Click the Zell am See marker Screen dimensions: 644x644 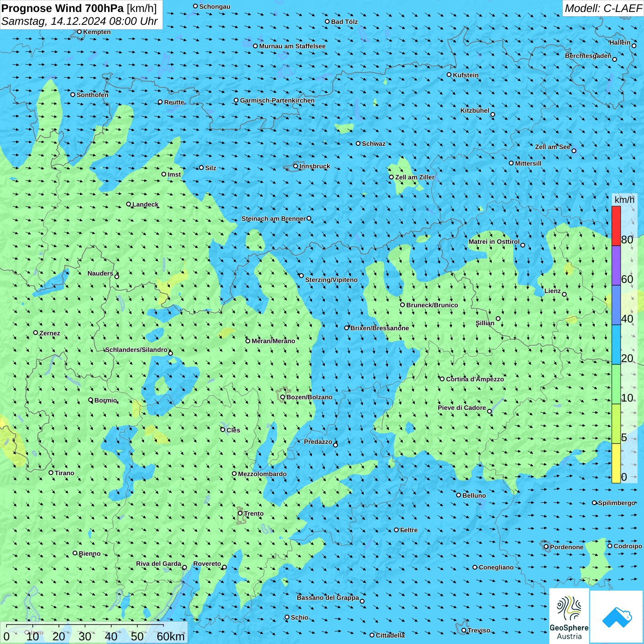point(574,150)
